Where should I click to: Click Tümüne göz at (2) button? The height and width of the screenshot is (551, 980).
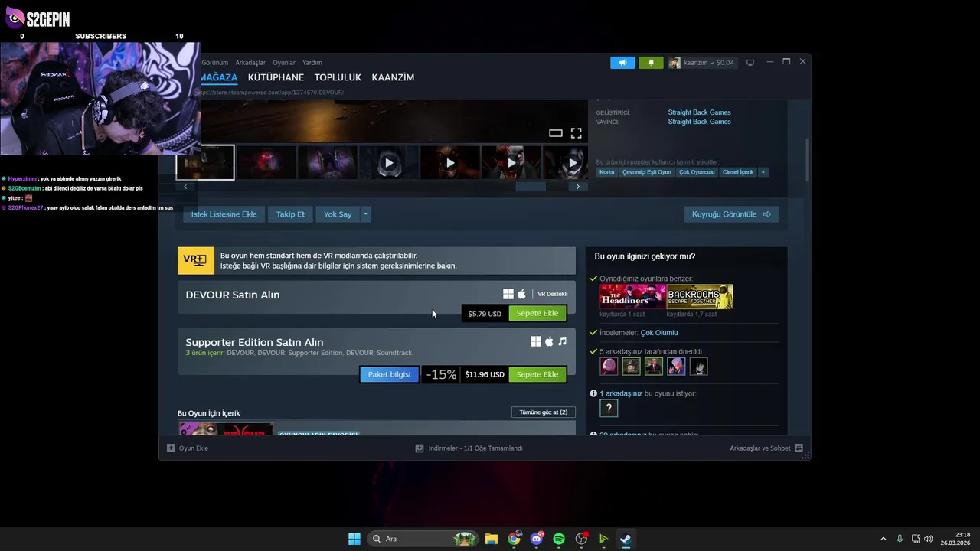544,412
